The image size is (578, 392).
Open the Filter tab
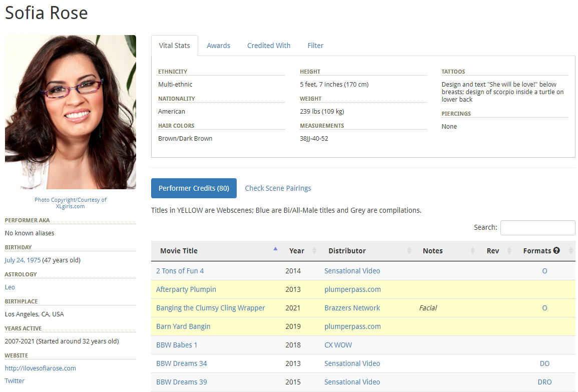click(315, 46)
